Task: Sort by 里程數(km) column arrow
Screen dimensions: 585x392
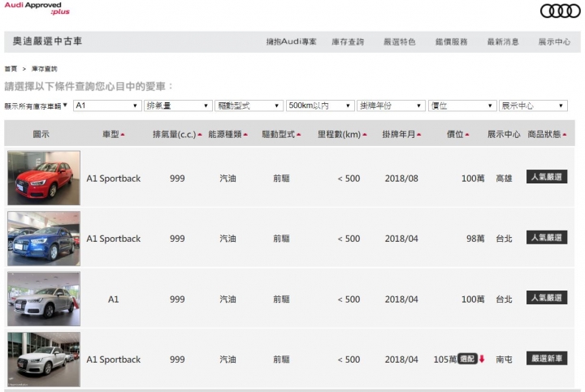Action: point(365,135)
